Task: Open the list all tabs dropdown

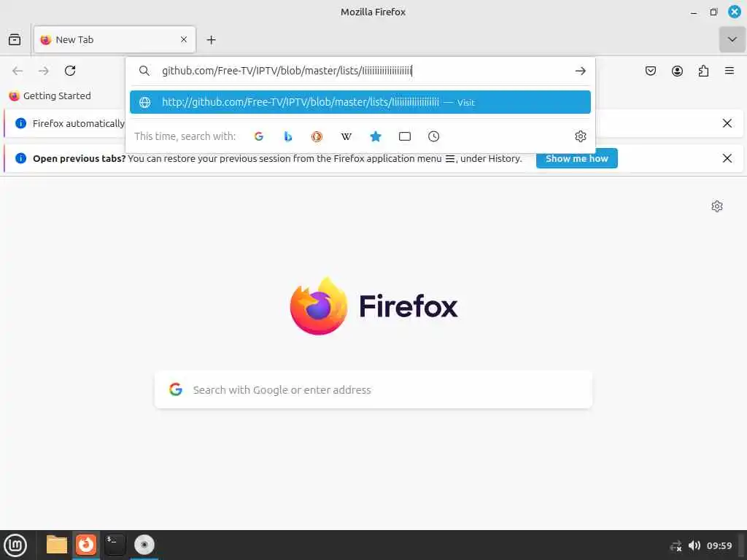Action: 732,39
